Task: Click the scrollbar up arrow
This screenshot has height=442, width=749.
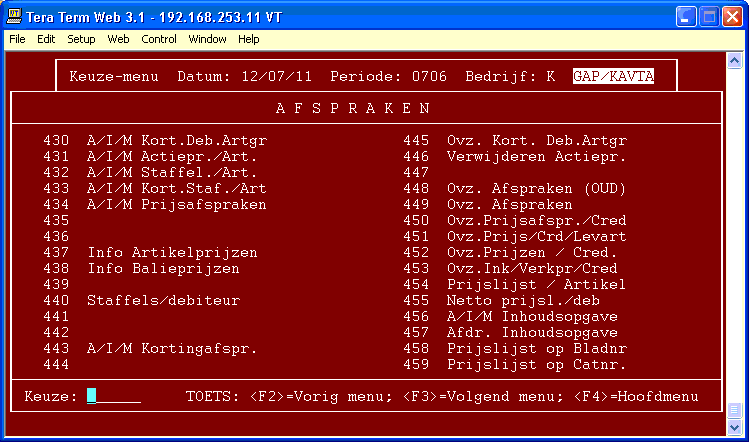Action: pyautogui.click(x=736, y=59)
